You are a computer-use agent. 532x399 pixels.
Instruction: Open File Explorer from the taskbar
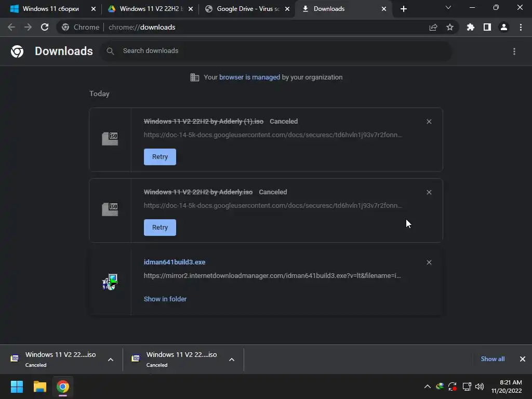pyautogui.click(x=39, y=387)
